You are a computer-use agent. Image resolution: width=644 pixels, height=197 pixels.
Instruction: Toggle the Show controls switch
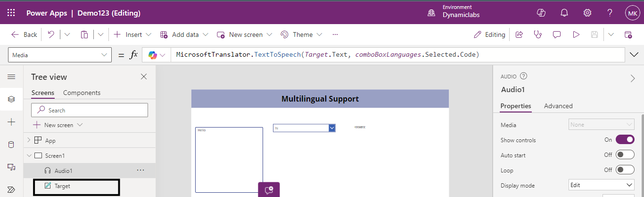[x=625, y=140]
